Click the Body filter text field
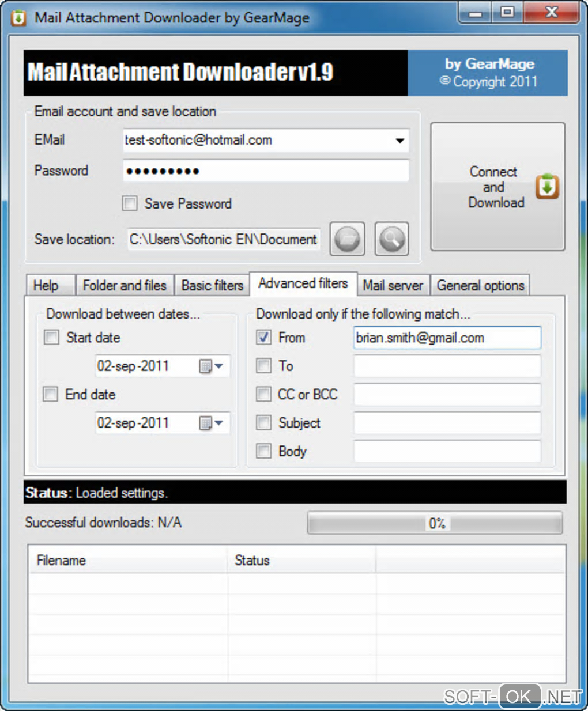This screenshot has width=588, height=711. click(447, 451)
